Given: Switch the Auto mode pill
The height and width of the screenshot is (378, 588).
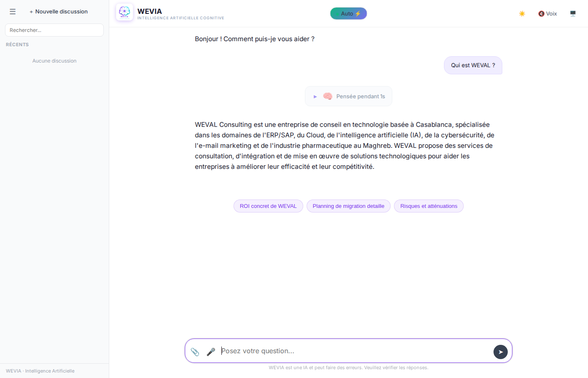Looking at the screenshot, I should click(x=348, y=13).
